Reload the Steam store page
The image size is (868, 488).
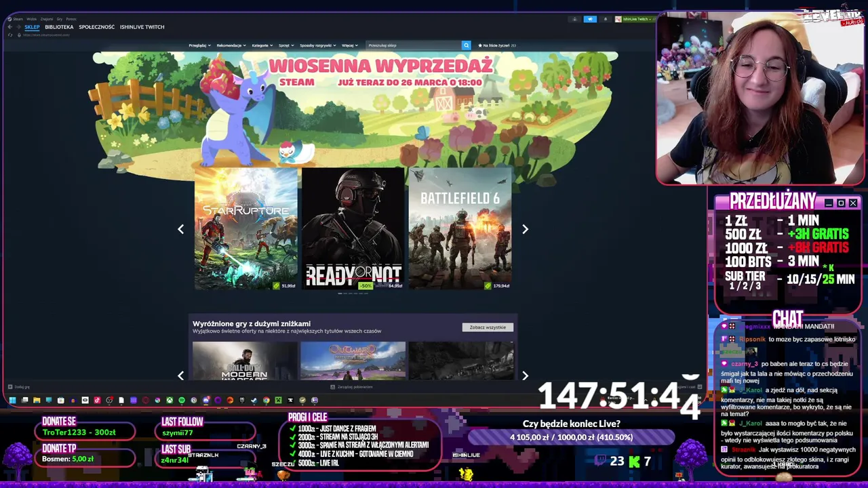coord(10,35)
